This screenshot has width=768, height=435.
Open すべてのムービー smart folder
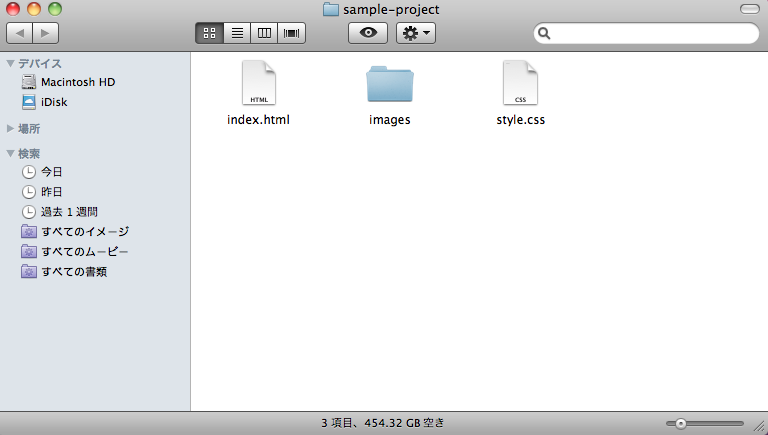coord(85,252)
